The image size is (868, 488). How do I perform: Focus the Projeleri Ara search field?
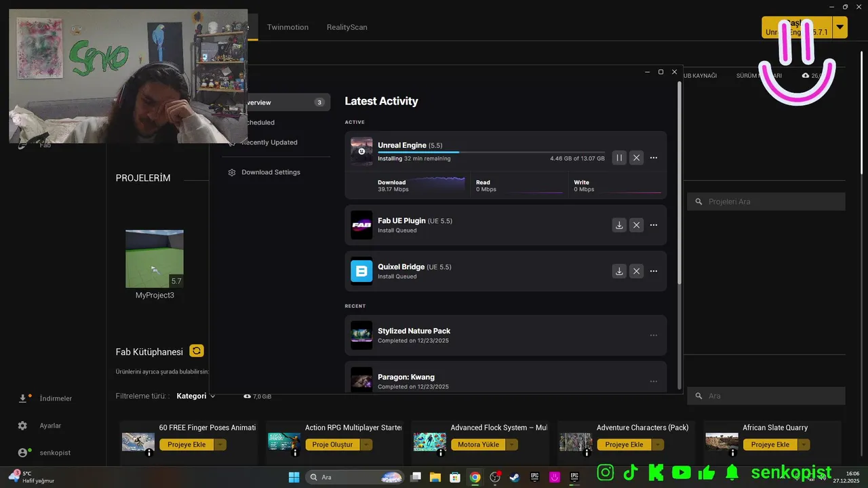pos(766,201)
